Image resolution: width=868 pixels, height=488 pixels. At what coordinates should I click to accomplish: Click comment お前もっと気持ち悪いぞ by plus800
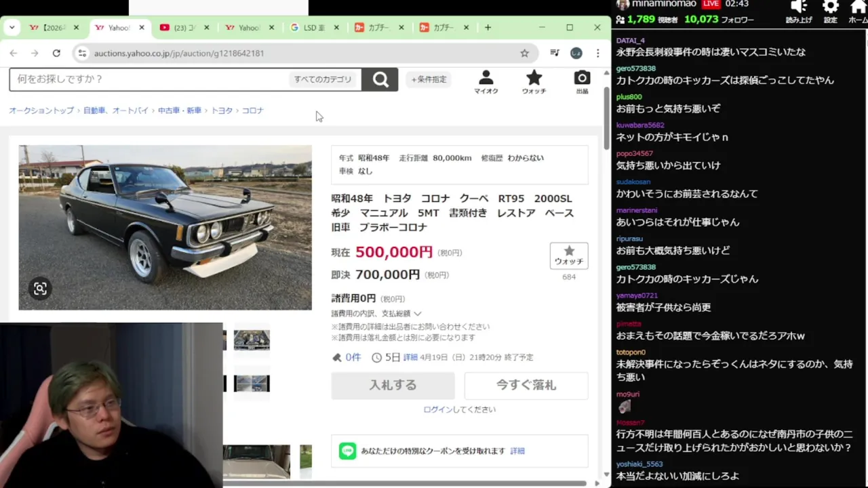(668, 108)
